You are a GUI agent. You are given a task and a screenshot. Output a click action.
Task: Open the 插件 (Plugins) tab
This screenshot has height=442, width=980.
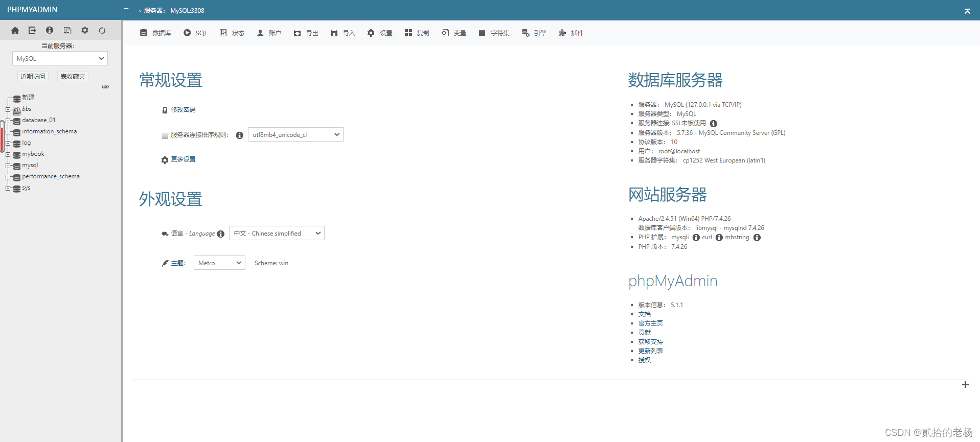[x=571, y=33]
